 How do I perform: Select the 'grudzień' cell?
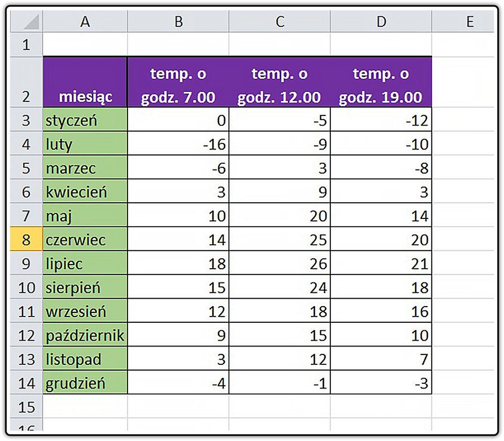pos(85,383)
